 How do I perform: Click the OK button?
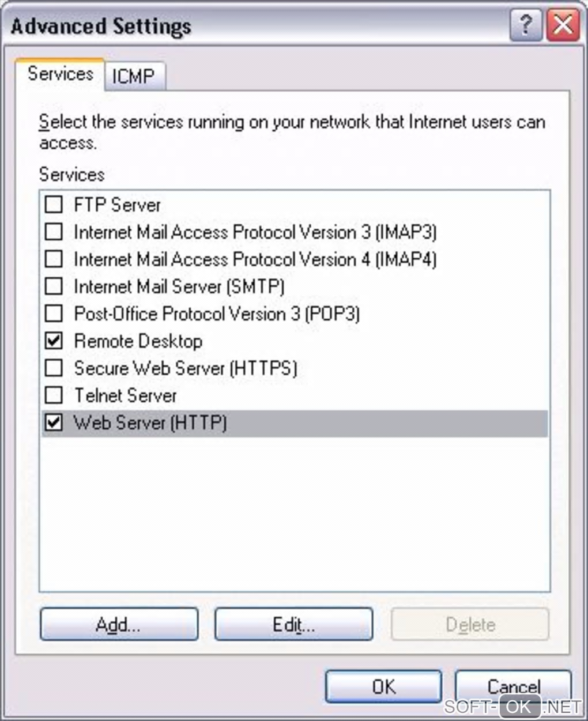pyautogui.click(x=383, y=686)
